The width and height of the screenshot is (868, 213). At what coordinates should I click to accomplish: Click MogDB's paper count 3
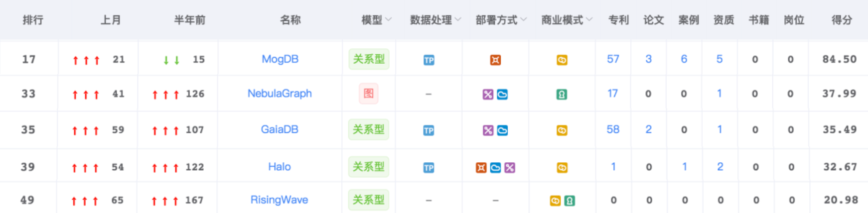click(x=648, y=59)
